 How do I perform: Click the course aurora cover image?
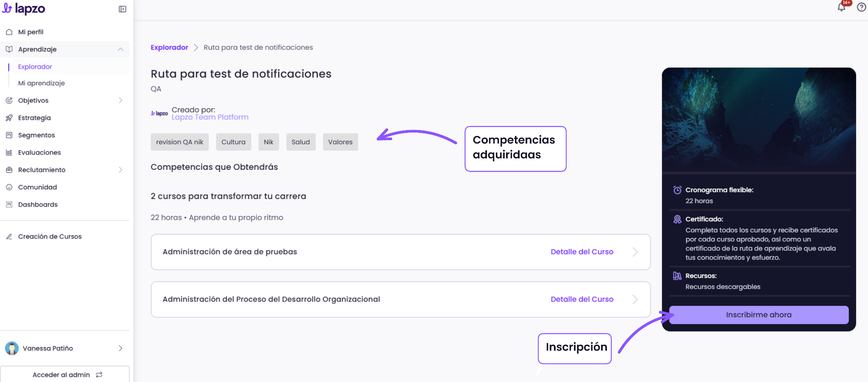pyautogui.click(x=759, y=119)
